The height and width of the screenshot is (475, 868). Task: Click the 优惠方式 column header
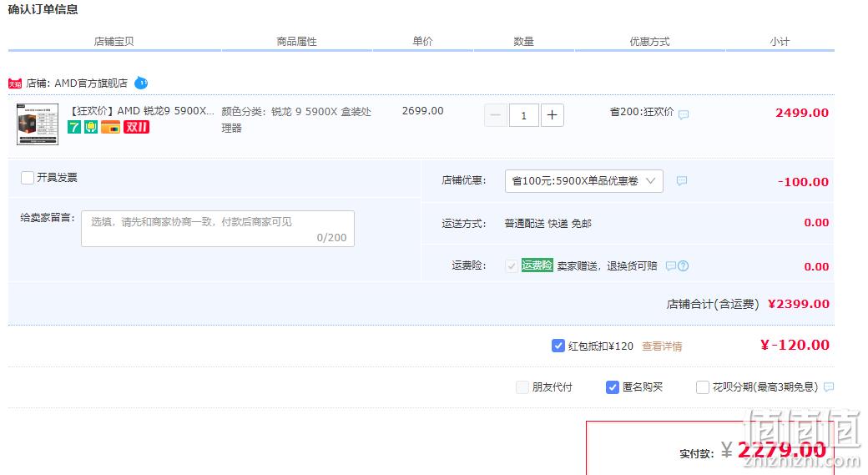649,42
